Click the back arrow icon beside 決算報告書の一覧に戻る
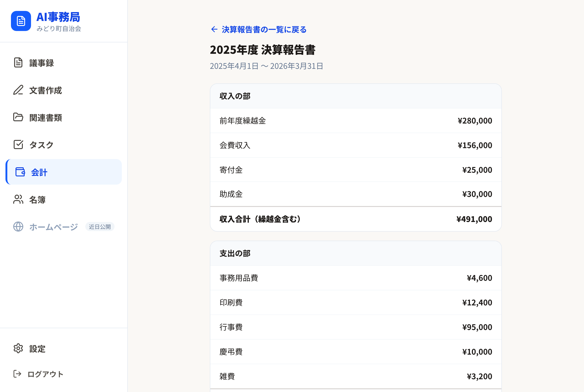Viewport: 584px width, 392px height. 214,29
